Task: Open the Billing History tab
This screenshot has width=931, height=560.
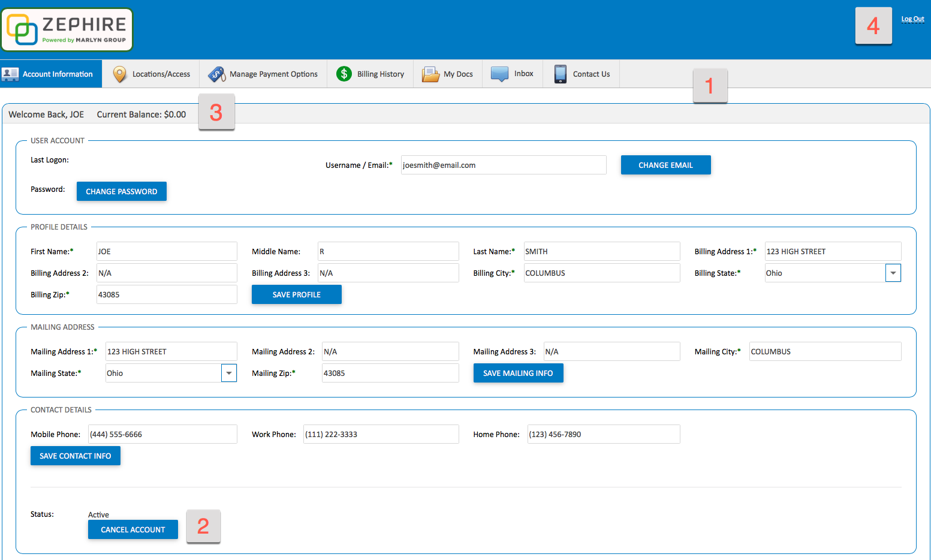Action: 380,74
